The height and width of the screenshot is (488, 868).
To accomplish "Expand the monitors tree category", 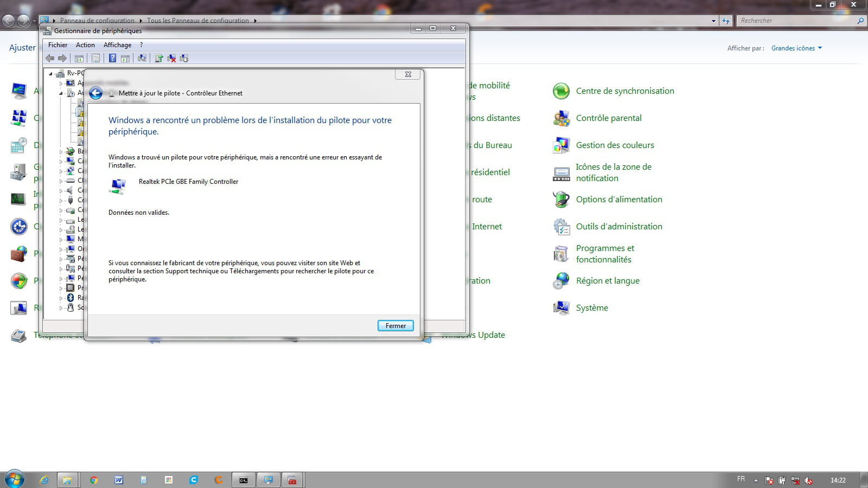I will pos(61,239).
